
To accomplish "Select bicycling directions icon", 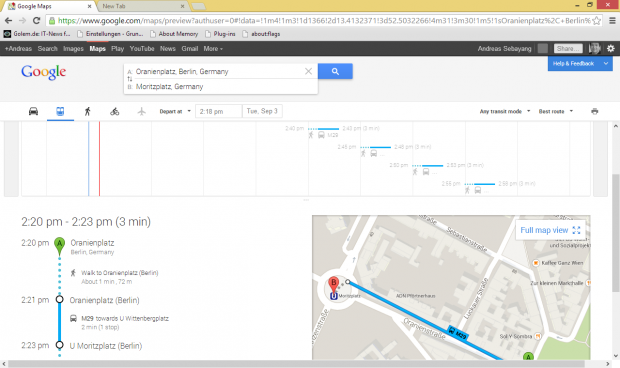I will (x=115, y=111).
